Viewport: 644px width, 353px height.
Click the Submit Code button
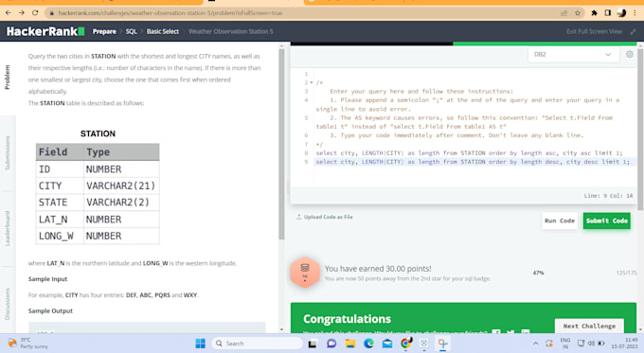pos(607,221)
